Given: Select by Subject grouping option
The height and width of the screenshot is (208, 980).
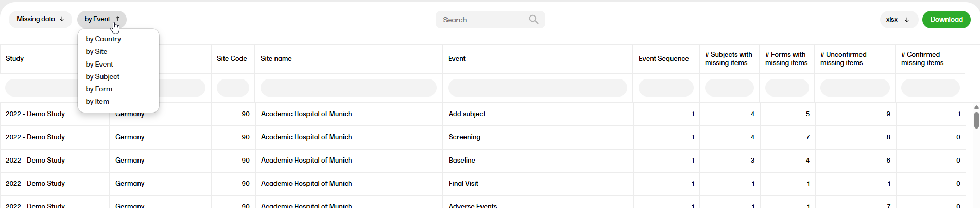Looking at the screenshot, I should click(102, 76).
